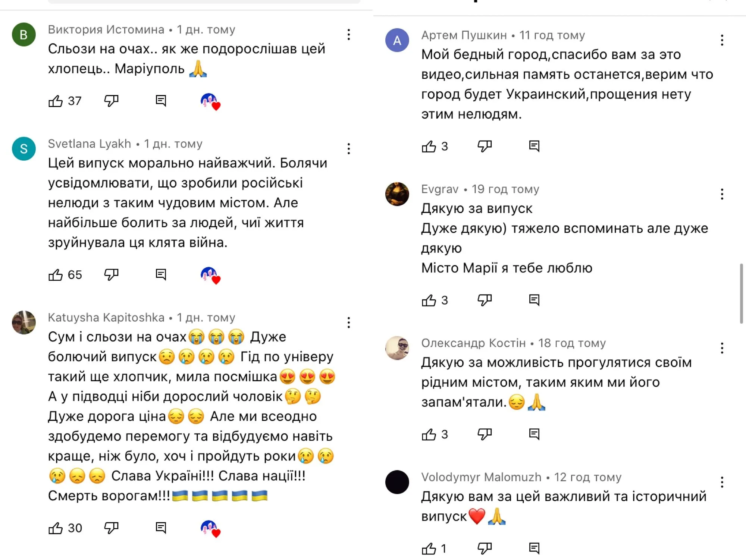746x560 pixels.
Task: Open options menu for Виктория Истомина's comment
Action: click(348, 35)
